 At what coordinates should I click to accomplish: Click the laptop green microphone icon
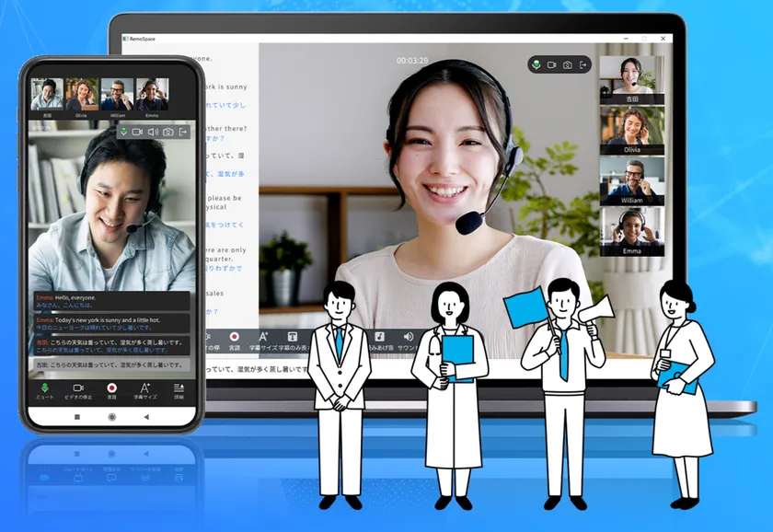coord(536,64)
